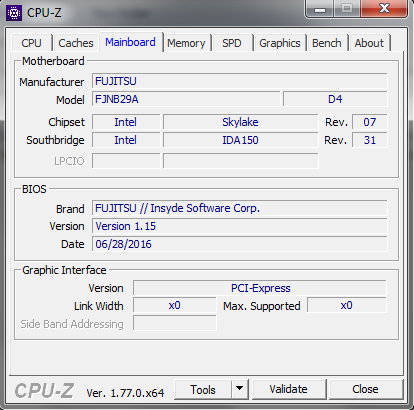The height and width of the screenshot is (410, 414).
Task: Select the SPD tab
Action: pyautogui.click(x=232, y=43)
